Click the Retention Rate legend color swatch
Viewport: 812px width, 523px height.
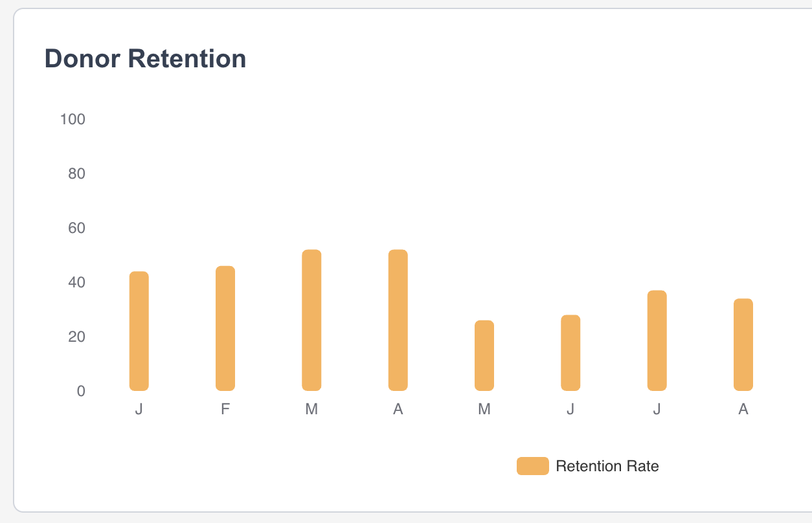(532, 466)
